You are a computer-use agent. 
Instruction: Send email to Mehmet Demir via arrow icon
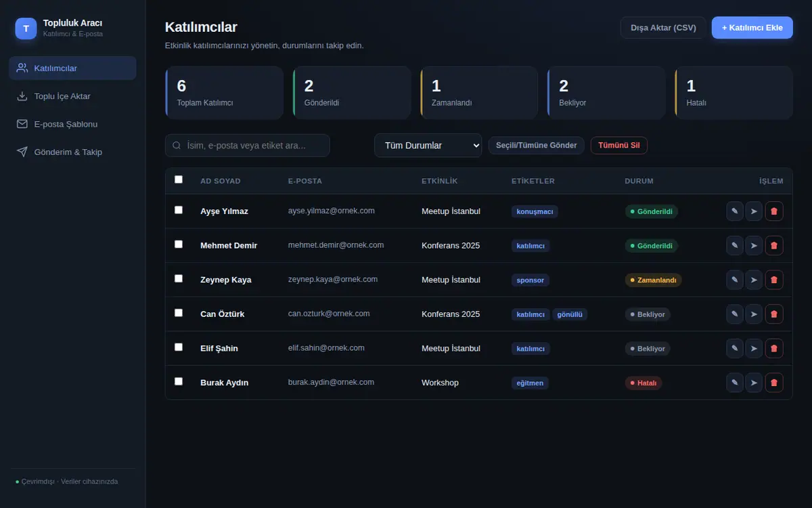754,245
